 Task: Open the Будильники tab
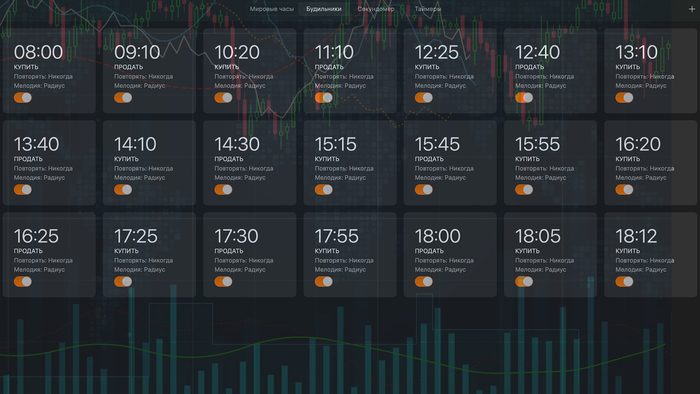pos(324,9)
